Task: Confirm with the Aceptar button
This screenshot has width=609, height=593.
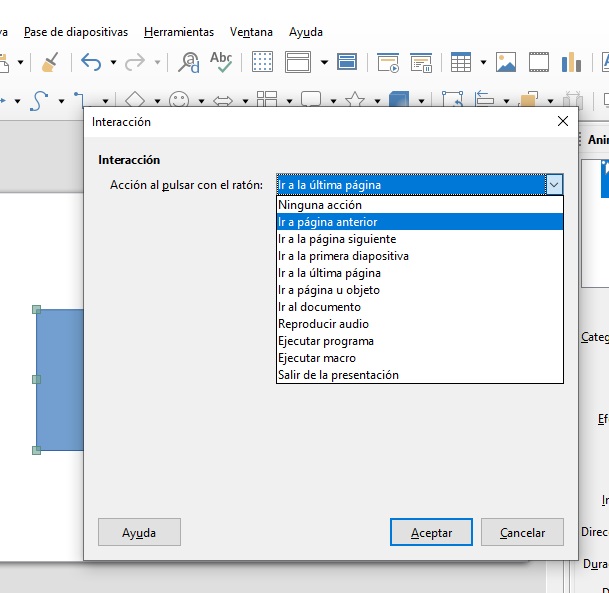Action: click(x=431, y=532)
